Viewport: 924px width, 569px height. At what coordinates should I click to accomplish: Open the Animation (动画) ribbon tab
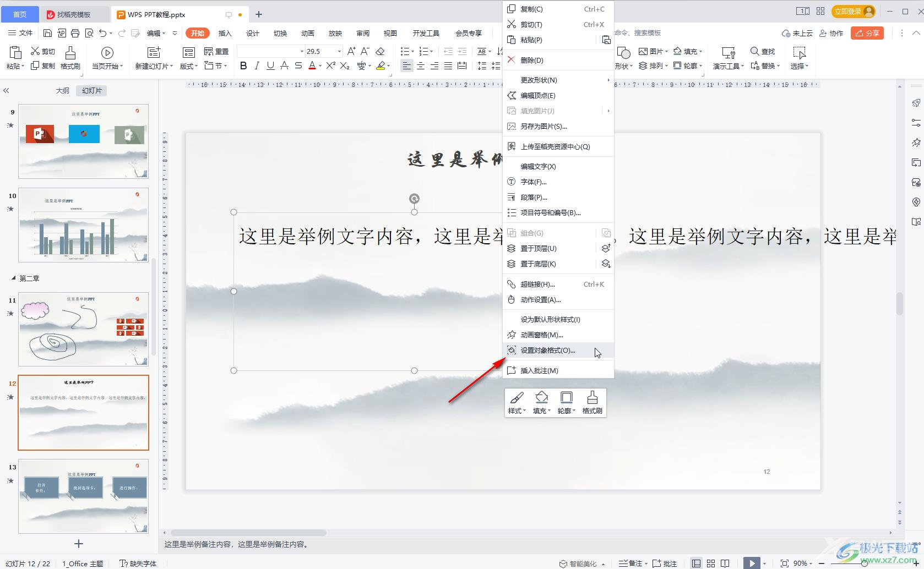308,33
